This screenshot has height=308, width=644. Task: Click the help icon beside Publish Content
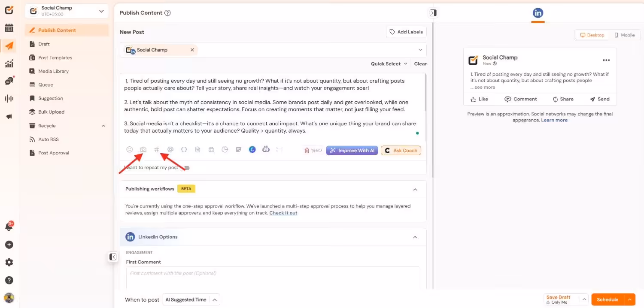tap(168, 13)
